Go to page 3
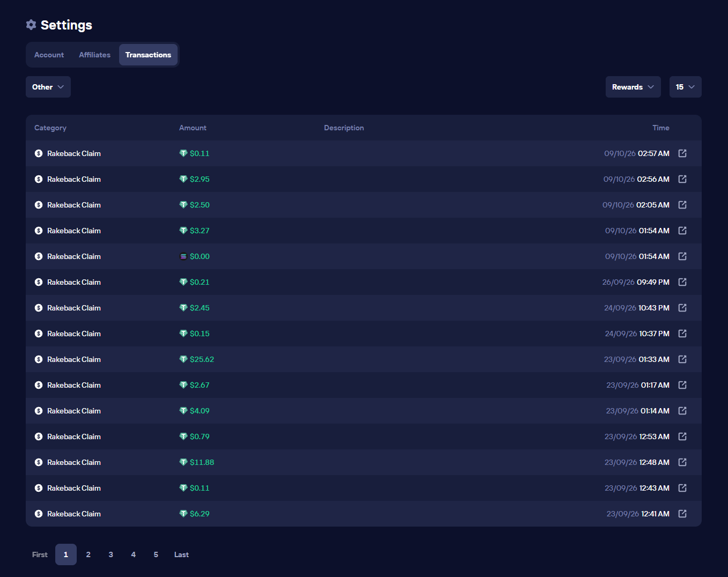This screenshot has width=728, height=577. [111, 554]
